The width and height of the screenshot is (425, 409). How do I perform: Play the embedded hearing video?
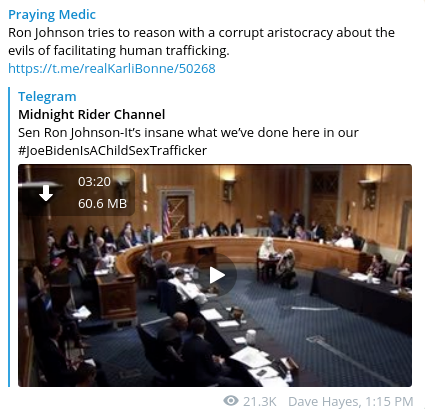[216, 275]
